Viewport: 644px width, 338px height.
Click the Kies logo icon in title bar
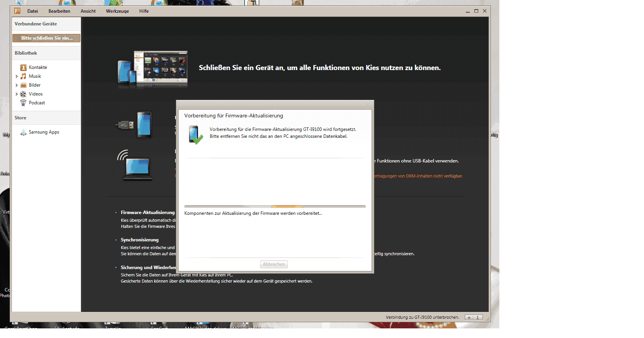pos(17,11)
